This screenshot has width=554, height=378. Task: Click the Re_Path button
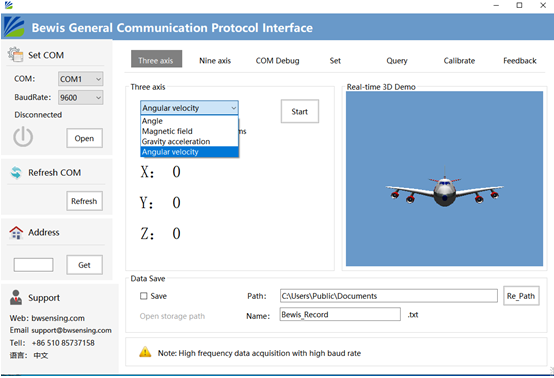click(521, 296)
